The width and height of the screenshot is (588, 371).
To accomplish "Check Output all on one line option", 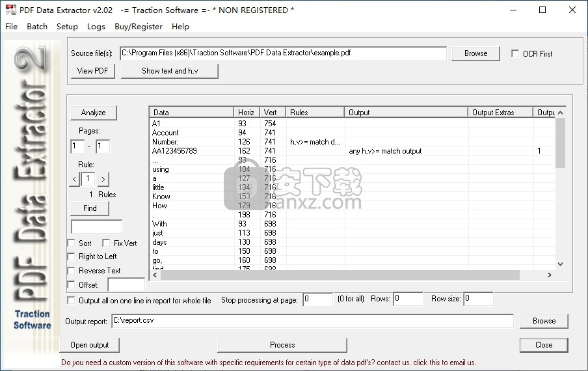I will coord(72,301).
